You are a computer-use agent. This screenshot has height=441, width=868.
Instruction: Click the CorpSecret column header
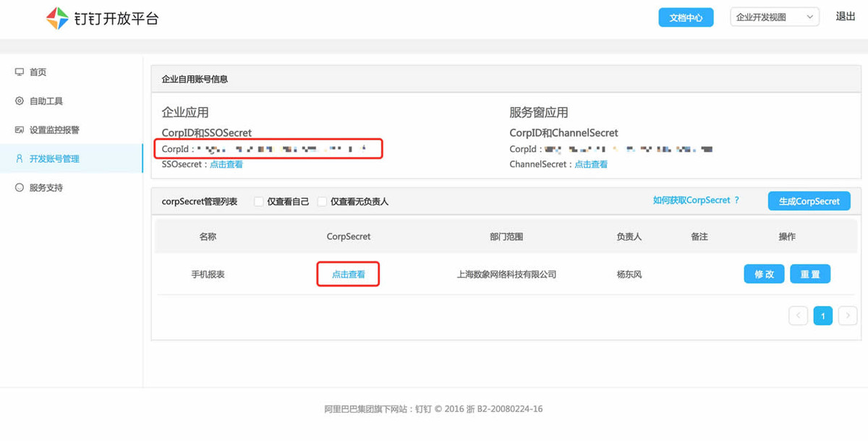point(349,236)
